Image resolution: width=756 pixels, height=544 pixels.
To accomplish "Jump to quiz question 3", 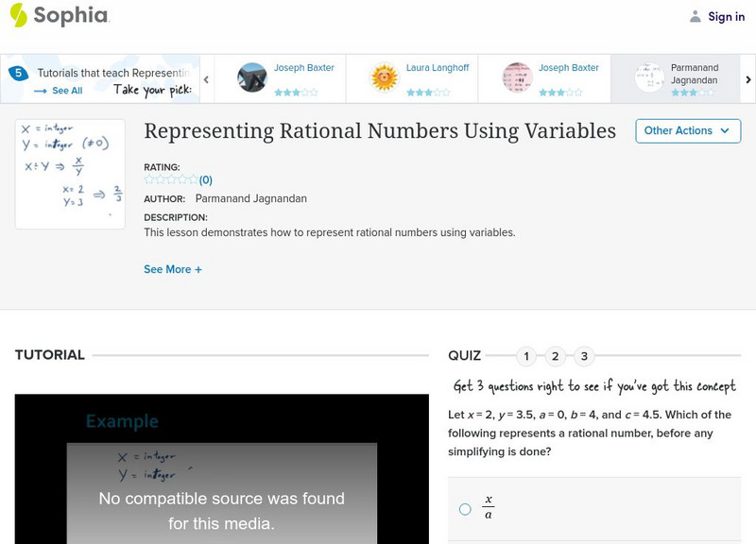I will [585, 356].
